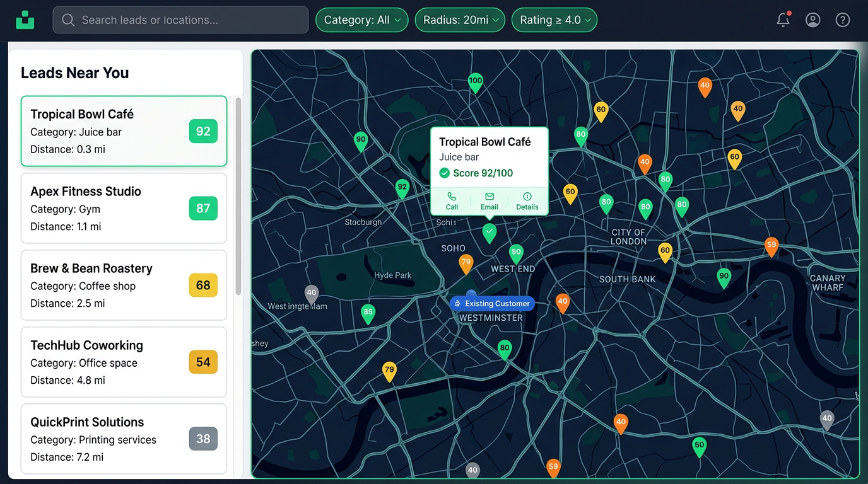This screenshot has width=868, height=484.
Task: Focus the Search leads or locations field
Action: tap(180, 20)
